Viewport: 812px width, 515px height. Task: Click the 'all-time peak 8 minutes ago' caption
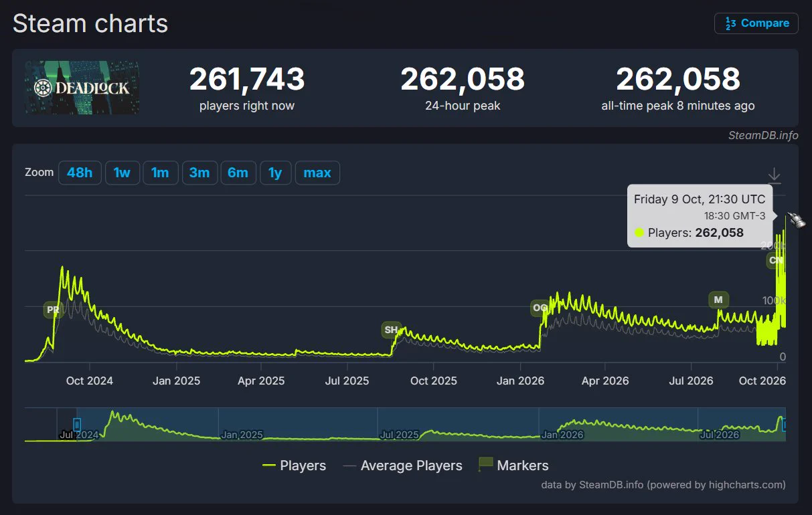tap(678, 106)
